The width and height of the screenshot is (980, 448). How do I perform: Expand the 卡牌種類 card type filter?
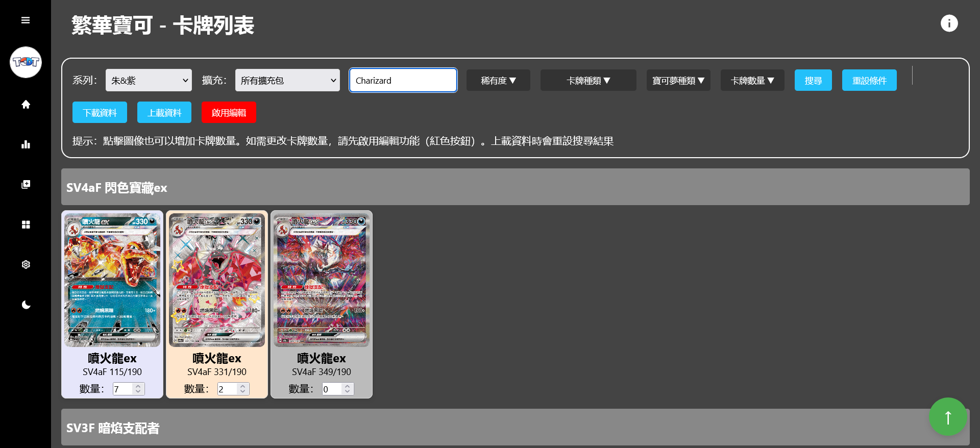pos(588,81)
